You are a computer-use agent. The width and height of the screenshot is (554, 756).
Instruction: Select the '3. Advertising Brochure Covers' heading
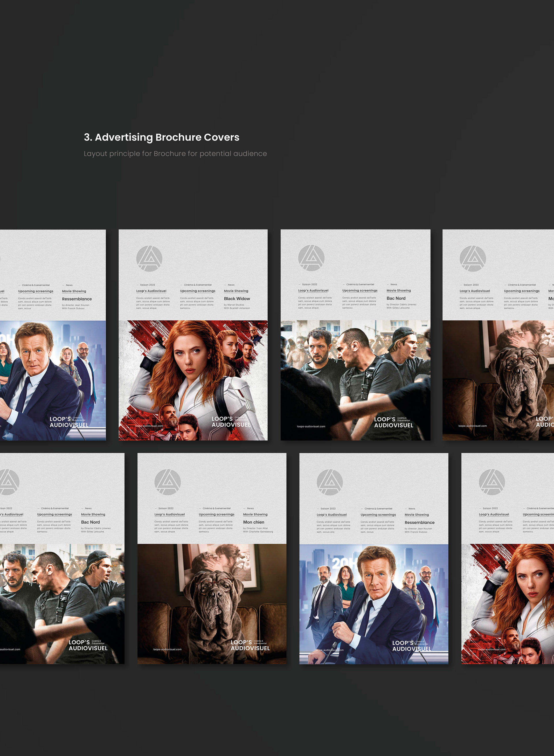click(162, 137)
